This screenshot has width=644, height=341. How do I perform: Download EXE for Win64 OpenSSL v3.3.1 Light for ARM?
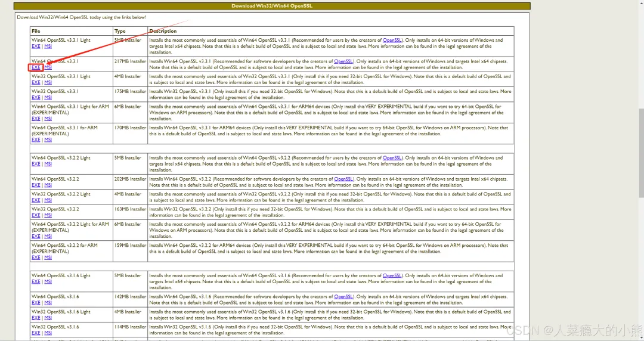(36, 119)
